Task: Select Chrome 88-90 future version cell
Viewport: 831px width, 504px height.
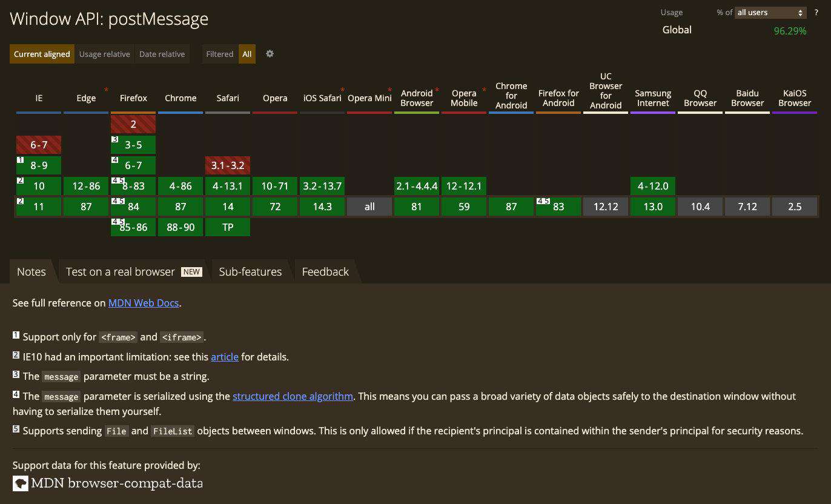Action: tap(180, 227)
